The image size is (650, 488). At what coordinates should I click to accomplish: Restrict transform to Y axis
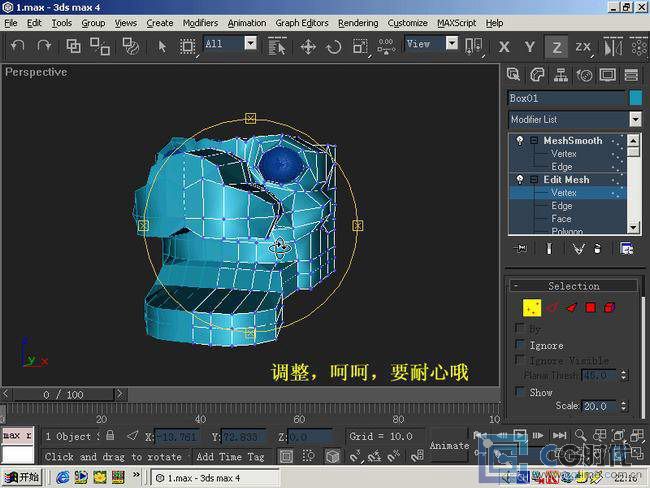pos(529,46)
